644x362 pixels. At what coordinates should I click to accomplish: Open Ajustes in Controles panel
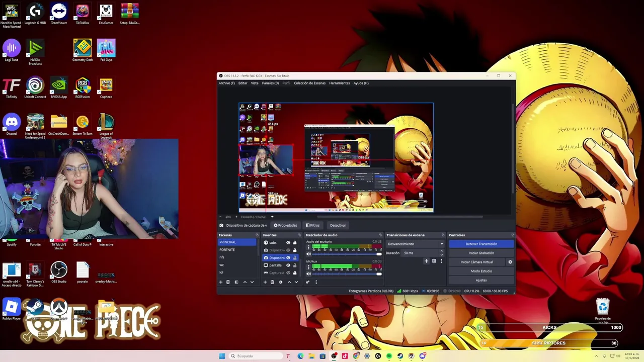pos(481,280)
